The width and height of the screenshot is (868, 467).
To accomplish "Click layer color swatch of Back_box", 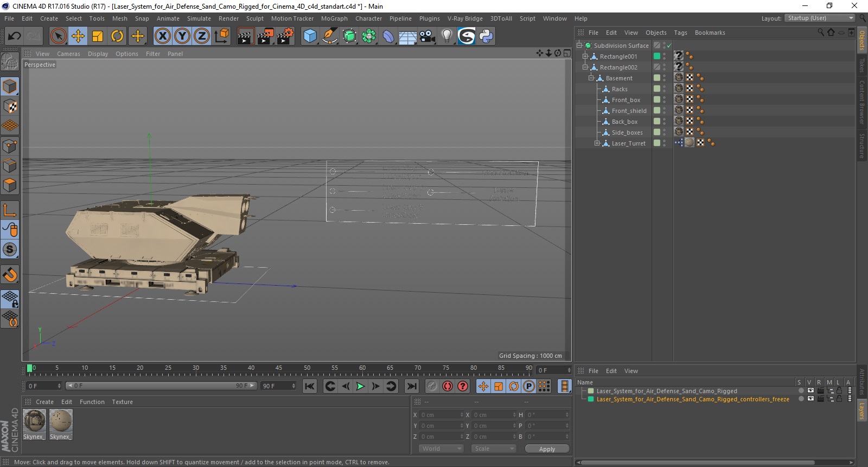I will 657,122.
